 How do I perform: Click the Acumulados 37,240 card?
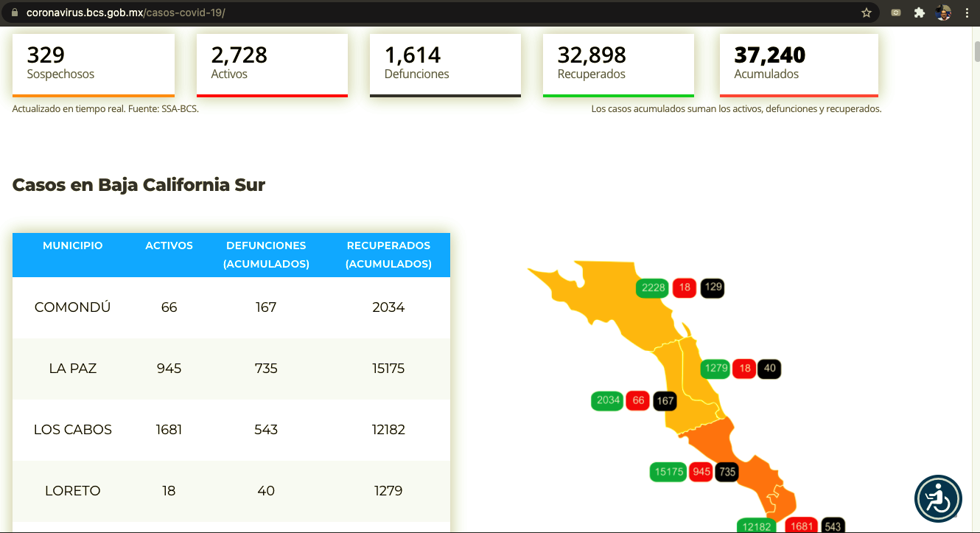tap(799, 64)
